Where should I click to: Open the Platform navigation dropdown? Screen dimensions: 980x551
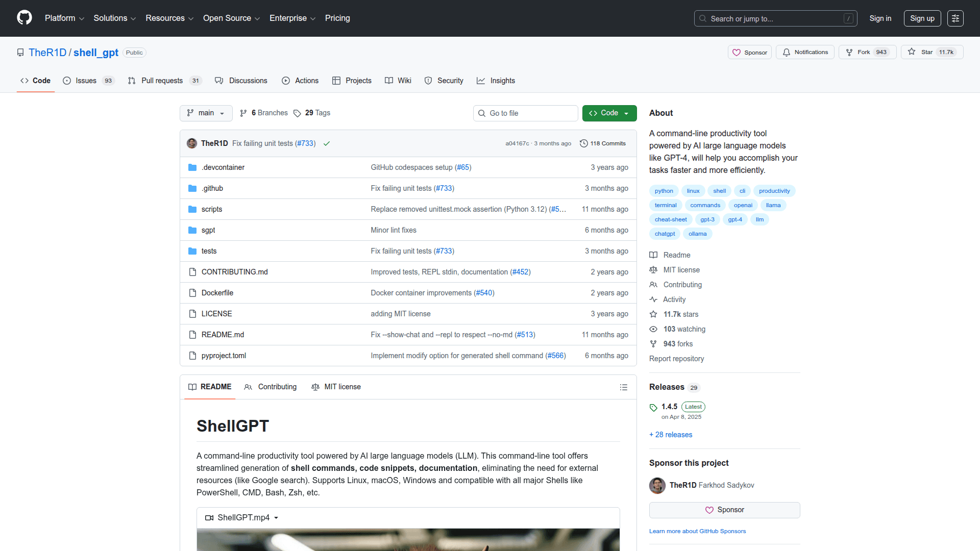[x=64, y=18]
